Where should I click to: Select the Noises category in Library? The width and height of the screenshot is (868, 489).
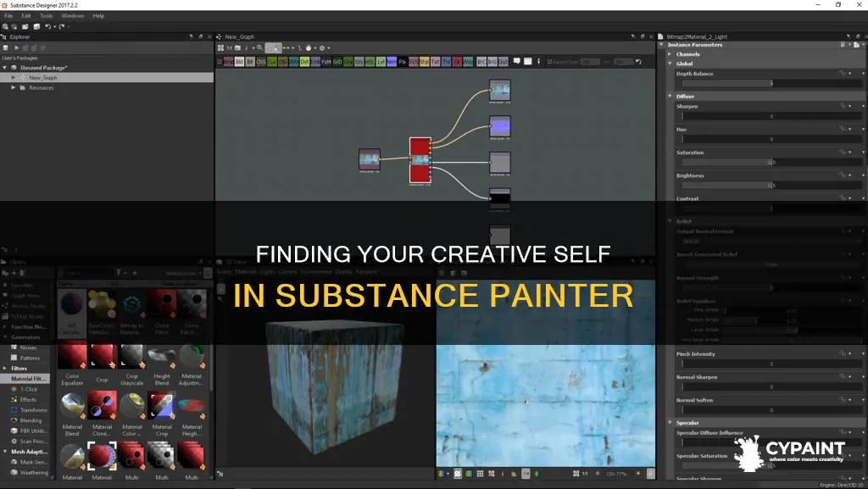[28, 347]
